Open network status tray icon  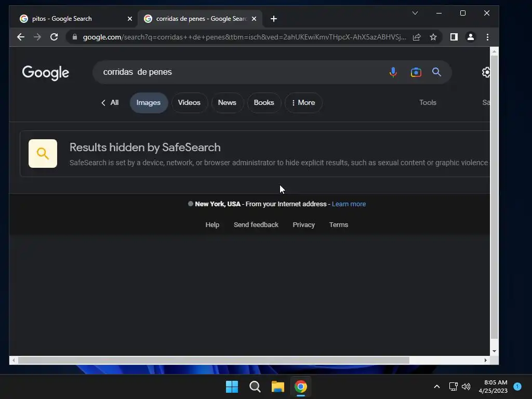[x=453, y=387]
